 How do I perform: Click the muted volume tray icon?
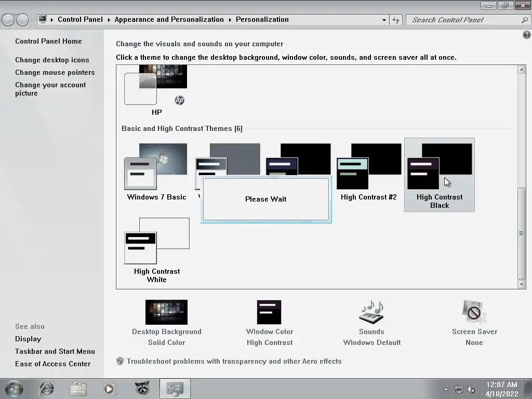(x=471, y=389)
